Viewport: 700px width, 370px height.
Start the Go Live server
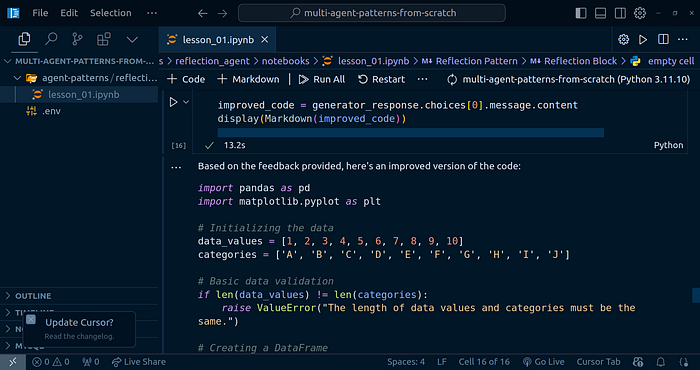coord(543,362)
